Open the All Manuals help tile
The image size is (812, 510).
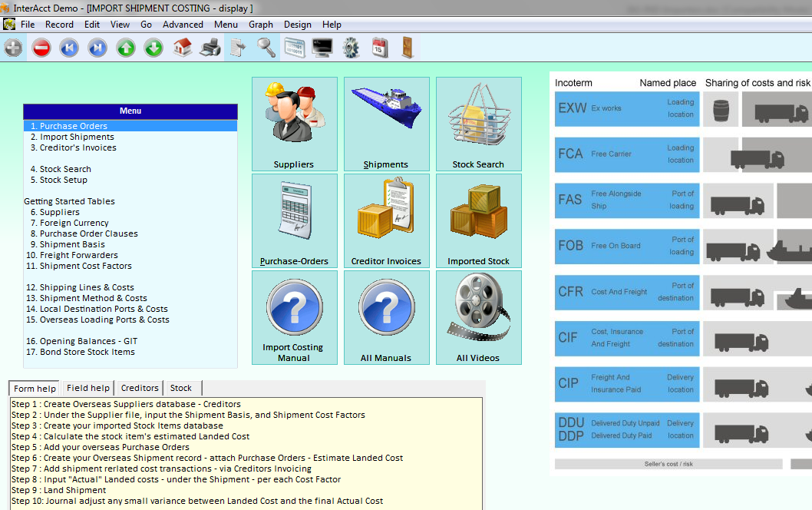point(386,318)
